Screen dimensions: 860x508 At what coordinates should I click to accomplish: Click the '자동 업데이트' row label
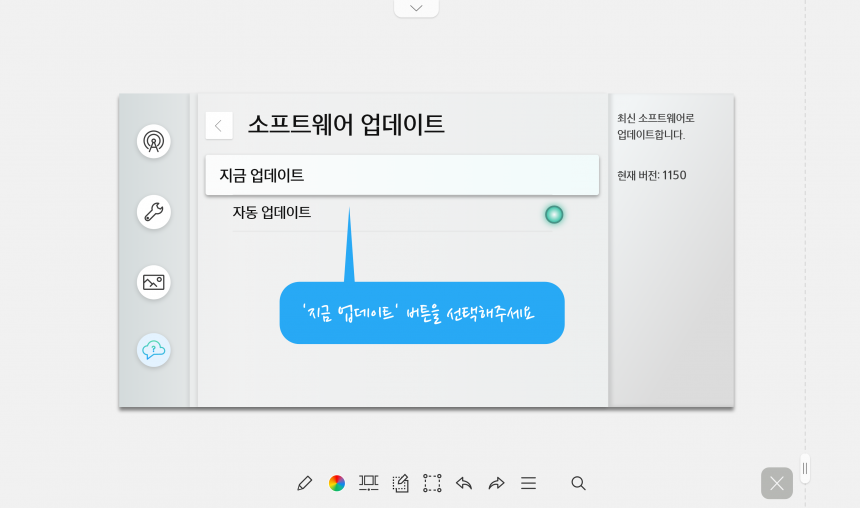tap(271, 212)
